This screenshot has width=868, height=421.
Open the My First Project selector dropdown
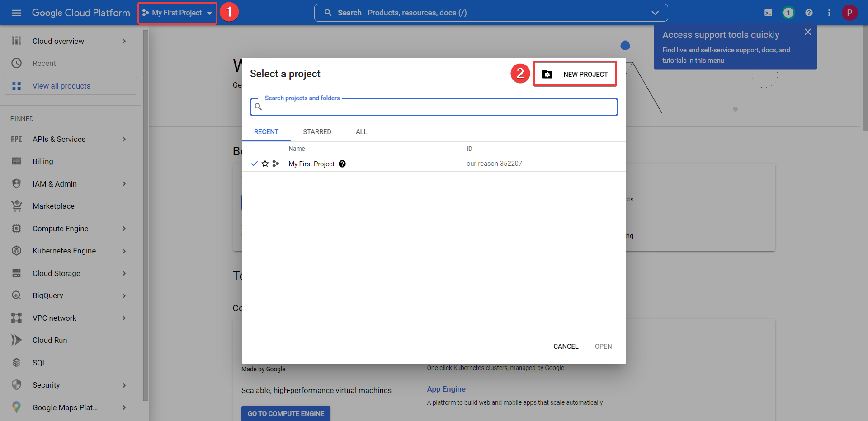[x=177, y=13]
